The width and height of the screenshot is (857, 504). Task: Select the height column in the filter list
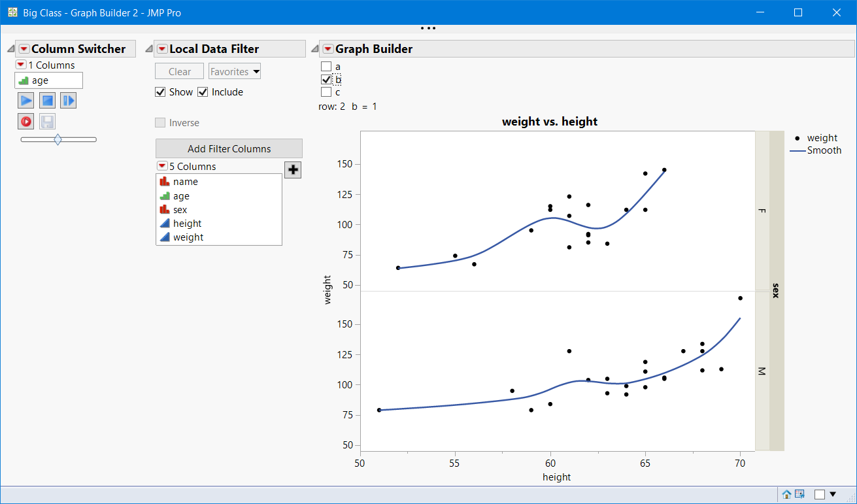[186, 223]
